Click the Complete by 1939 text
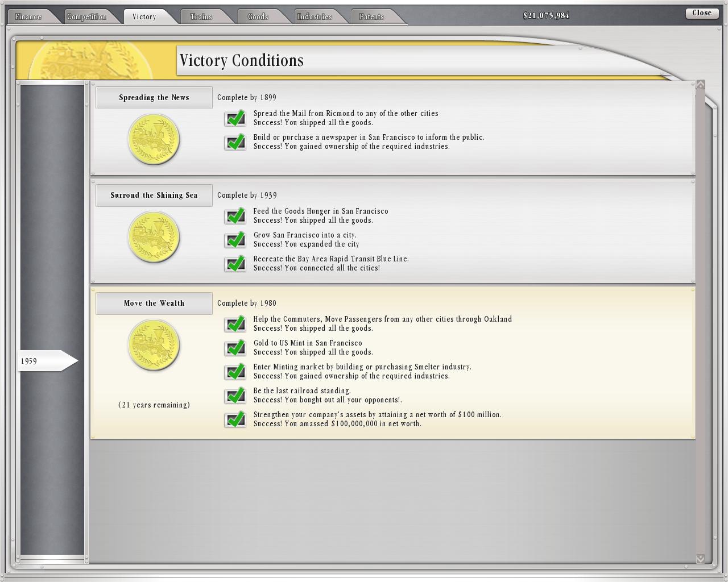Image resolution: width=728 pixels, height=582 pixels. tap(247, 196)
